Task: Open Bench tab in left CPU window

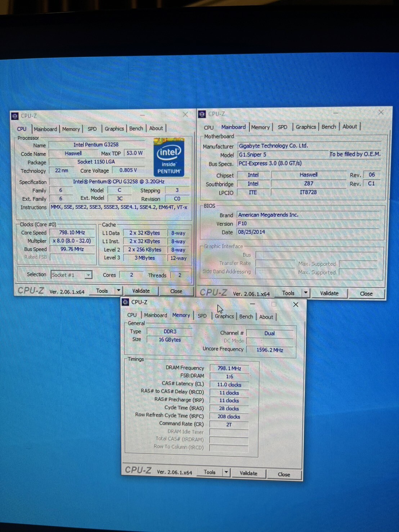Action: point(136,128)
